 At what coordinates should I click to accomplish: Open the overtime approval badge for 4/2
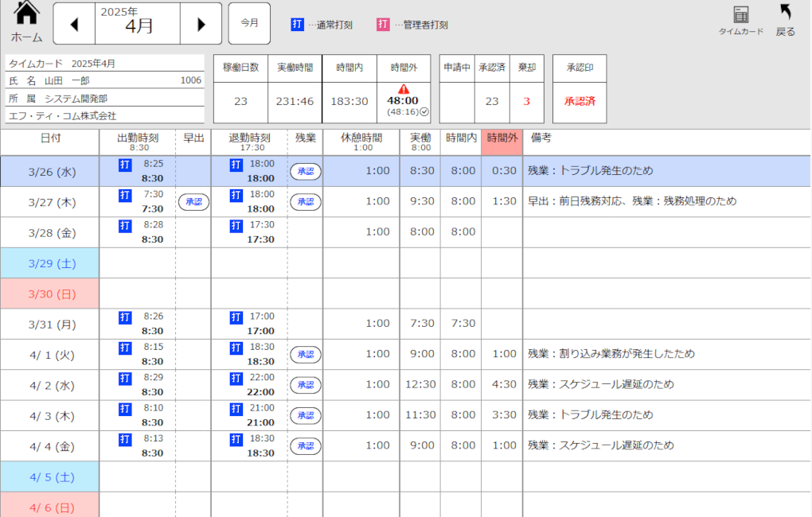click(306, 385)
